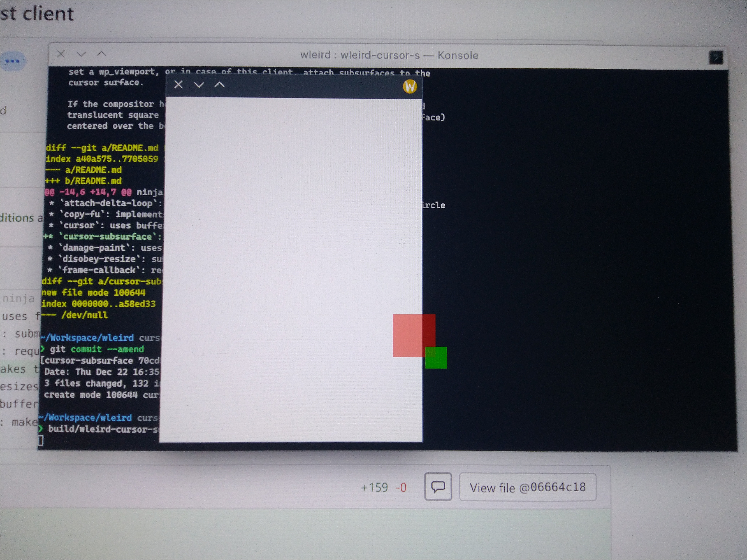
Task: Maximize the white client window via chevron
Action: (219, 84)
